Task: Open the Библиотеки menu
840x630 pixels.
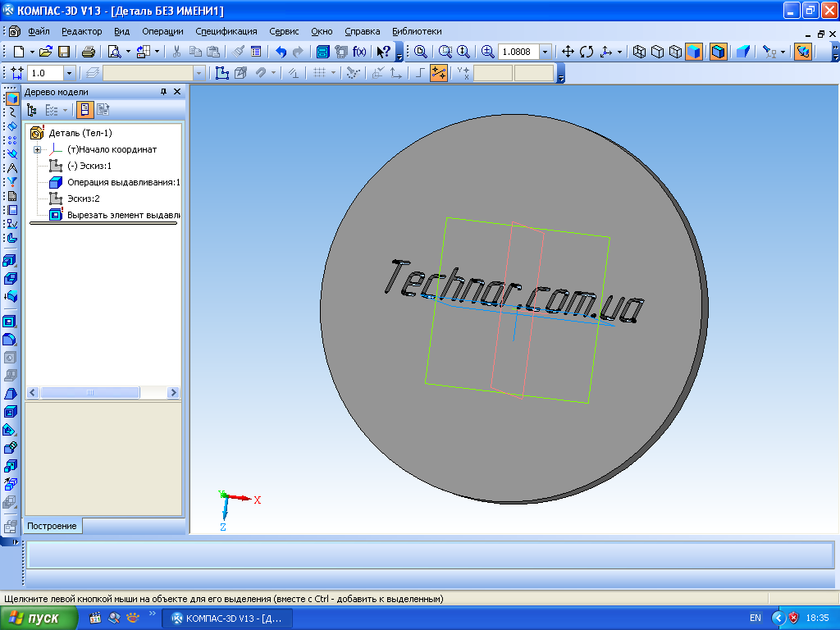Action: coord(417,31)
